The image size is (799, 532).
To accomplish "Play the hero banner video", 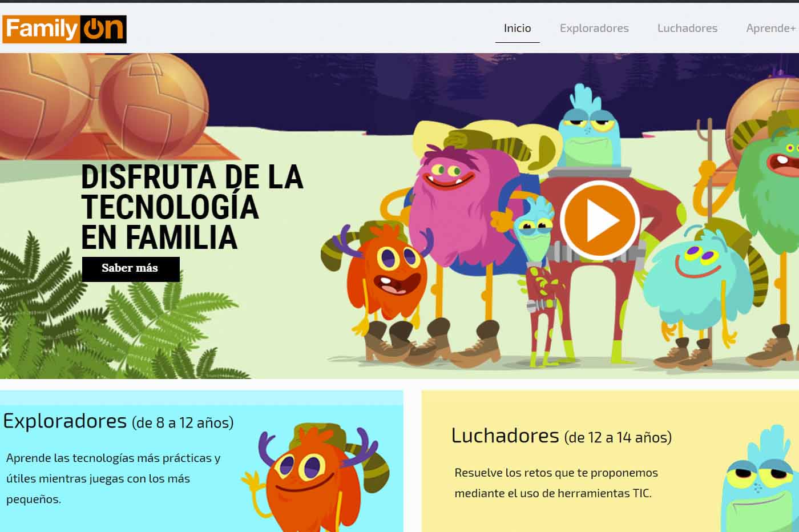I will coord(599,220).
